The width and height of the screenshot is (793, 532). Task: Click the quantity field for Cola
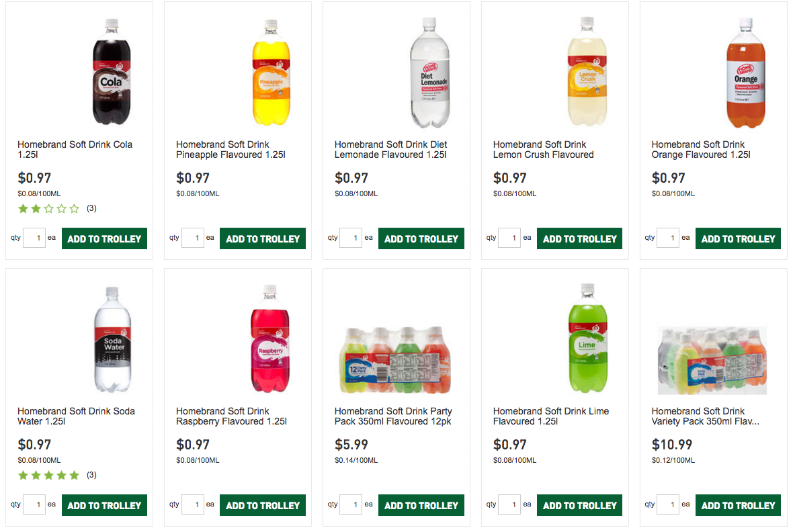coord(34,238)
